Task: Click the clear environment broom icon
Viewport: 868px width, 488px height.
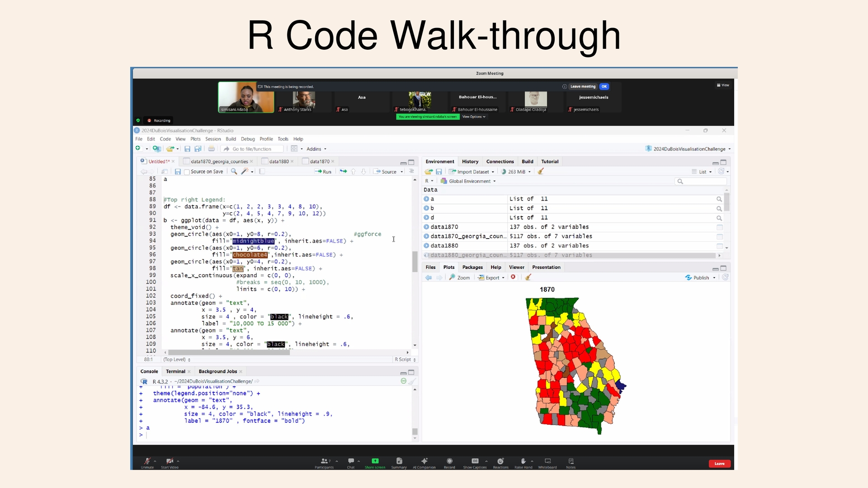Action: tap(541, 172)
